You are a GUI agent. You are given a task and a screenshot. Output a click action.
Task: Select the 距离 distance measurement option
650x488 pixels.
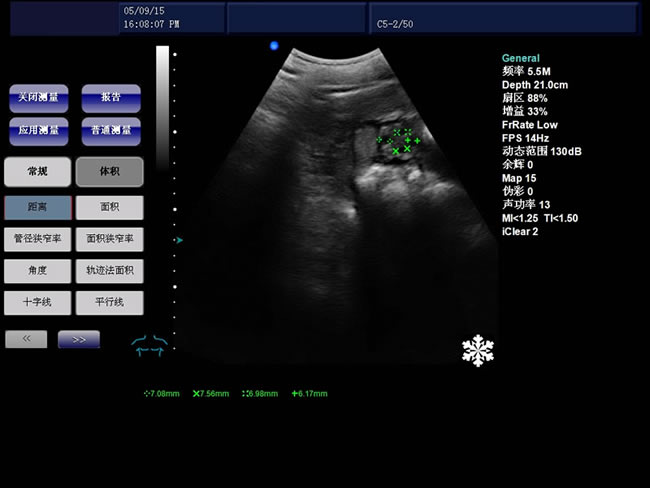(x=38, y=207)
